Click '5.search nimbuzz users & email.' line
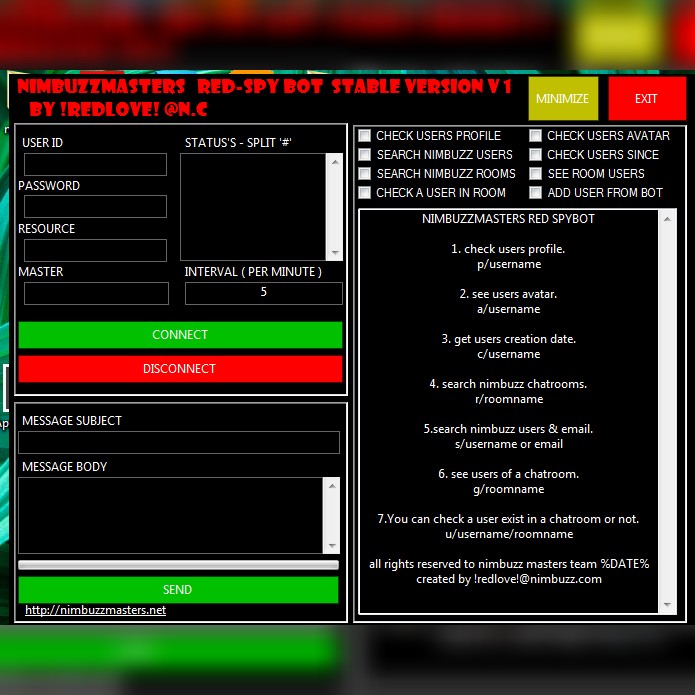This screenshot has width=695, height=695. click(x=508, y=429)
